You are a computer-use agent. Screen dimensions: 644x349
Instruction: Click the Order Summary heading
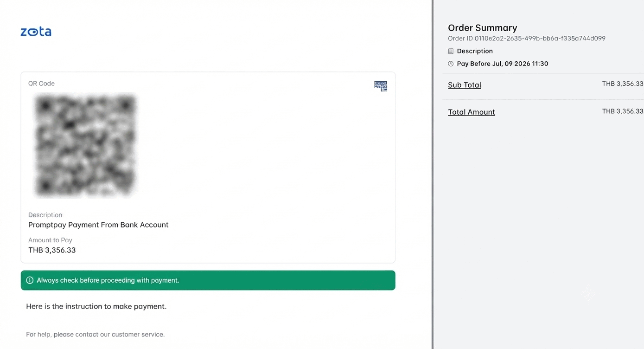pos(483,28)
